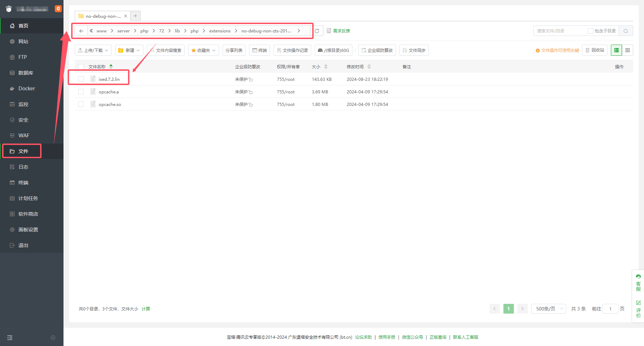Click the search magnifier button
The image size is (644, 346).
(x=626, y=31)
